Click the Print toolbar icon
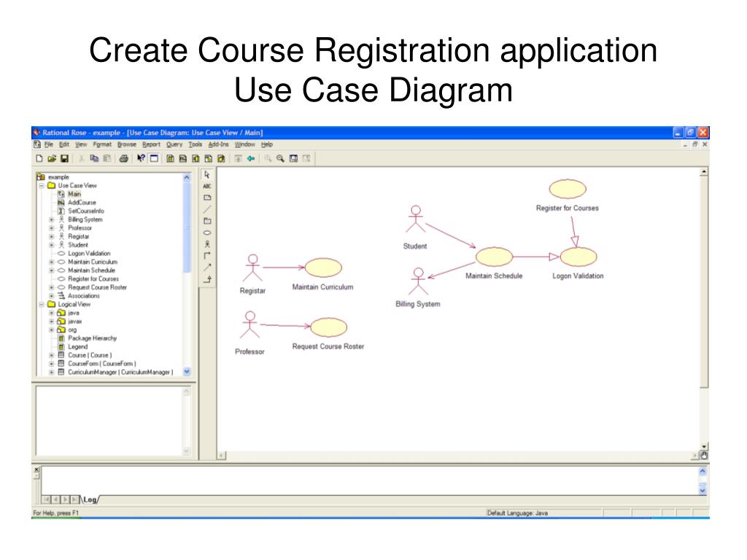Viewport: 747px width, 560px height. (124, 158)
